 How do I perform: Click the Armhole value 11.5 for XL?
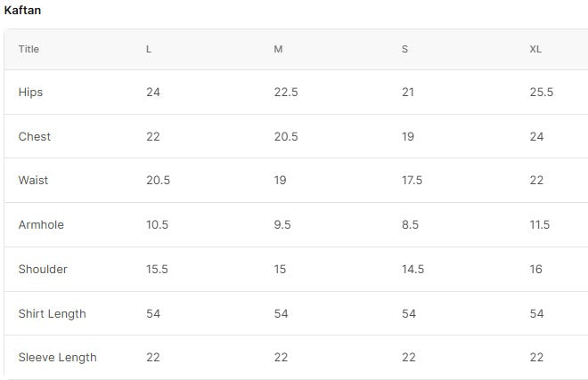(540, 225)
